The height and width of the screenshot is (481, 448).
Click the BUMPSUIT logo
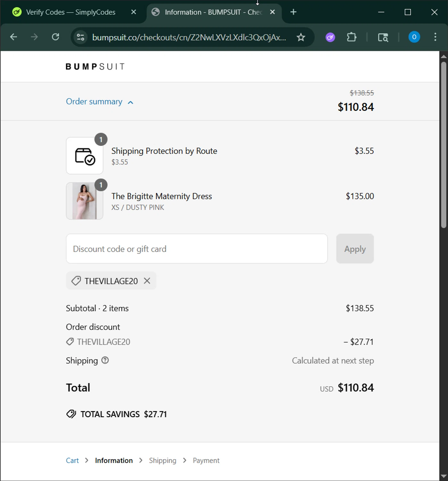pyautogui.click(x=95, y=67)
